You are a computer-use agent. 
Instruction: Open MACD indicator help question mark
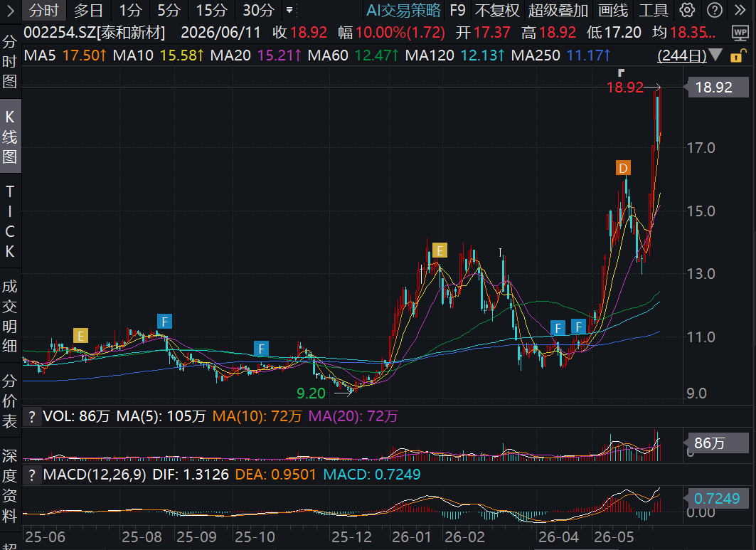tap(32, 475)
